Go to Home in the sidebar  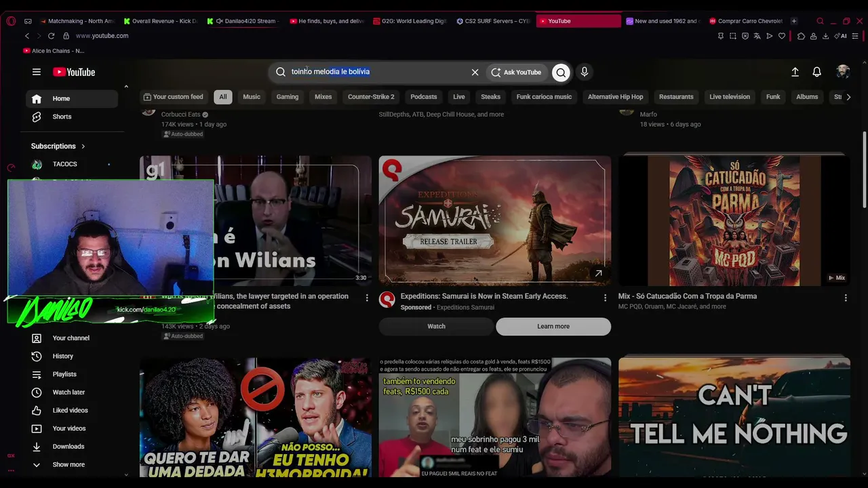(72, 98)
